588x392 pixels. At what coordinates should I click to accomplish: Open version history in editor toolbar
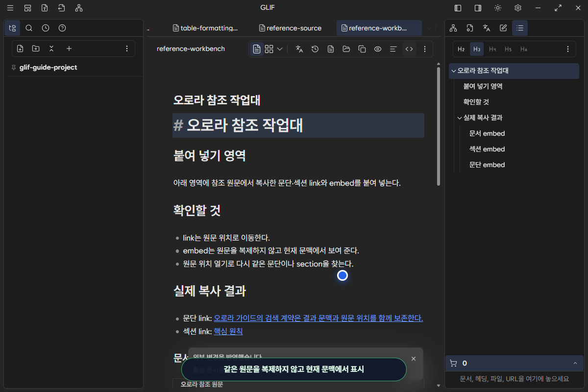tap(315, 49)
